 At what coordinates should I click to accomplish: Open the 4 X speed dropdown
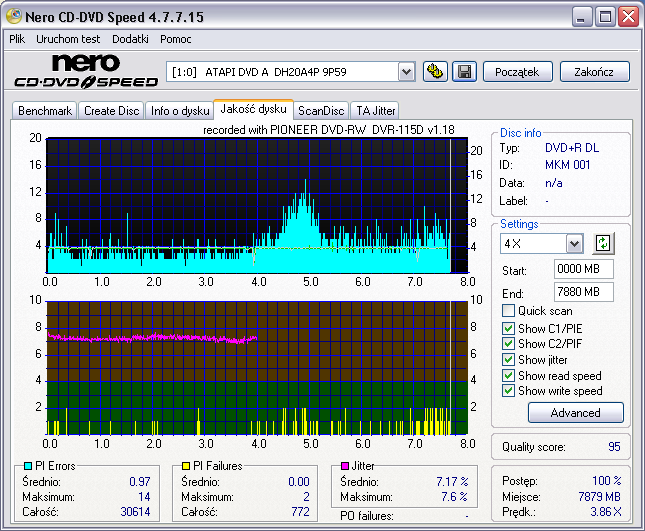point(574,244)
